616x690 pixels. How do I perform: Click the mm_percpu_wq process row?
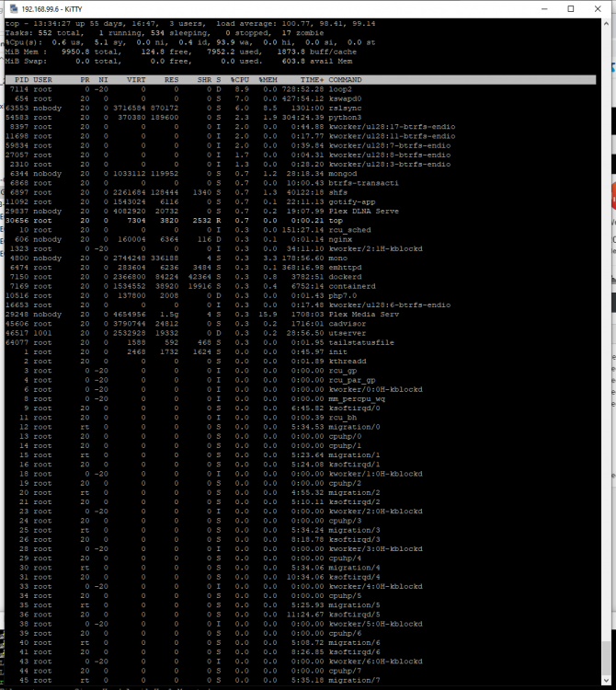coord(301,398)
